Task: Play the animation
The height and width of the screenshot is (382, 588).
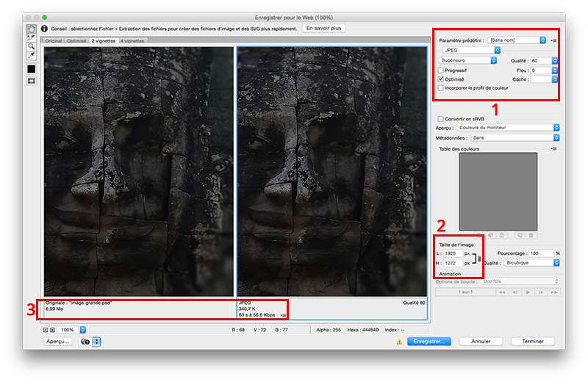Action: pyautogui.click(x=528, y=292)
